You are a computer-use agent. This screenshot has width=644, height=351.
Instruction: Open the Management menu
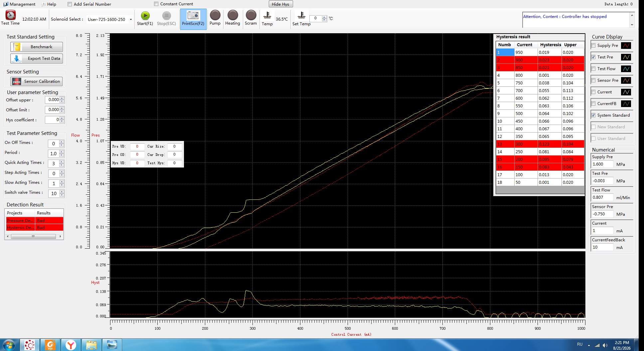pos(20,4)
